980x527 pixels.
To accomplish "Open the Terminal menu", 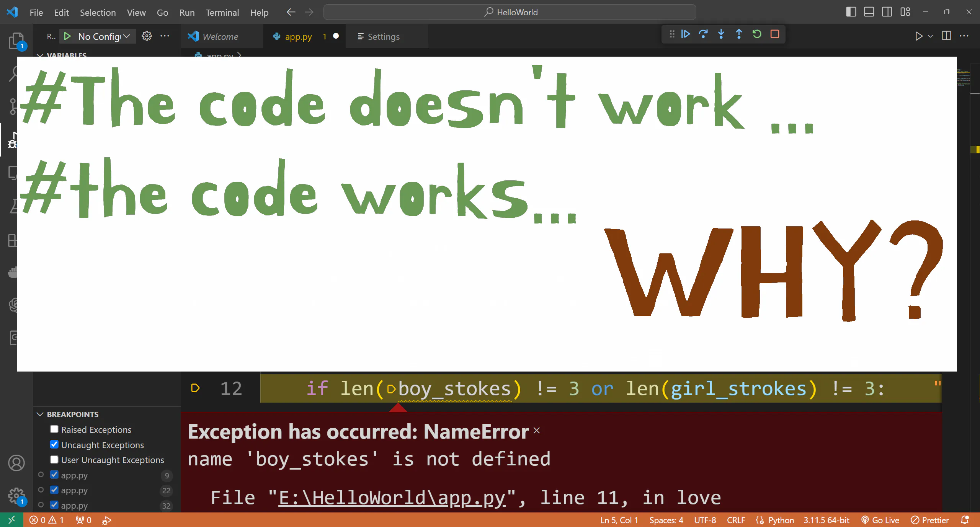I will click(x=222, y=13).
